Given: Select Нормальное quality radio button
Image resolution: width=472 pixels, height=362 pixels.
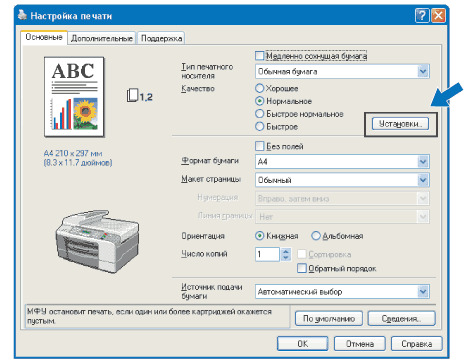Looking at the screenshot, I should pyautogui.click(x=259, y=101).
